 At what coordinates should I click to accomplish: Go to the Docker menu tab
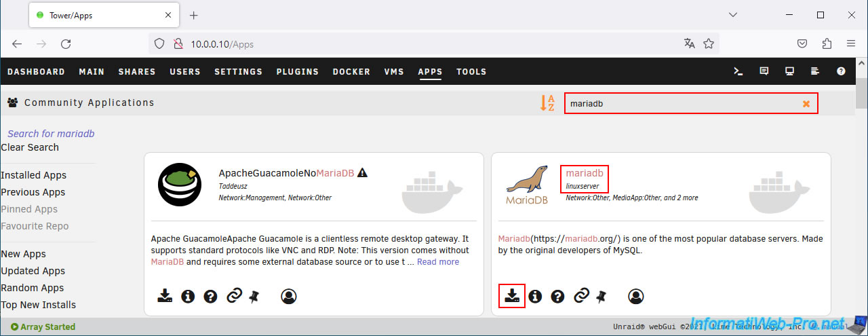351,71
